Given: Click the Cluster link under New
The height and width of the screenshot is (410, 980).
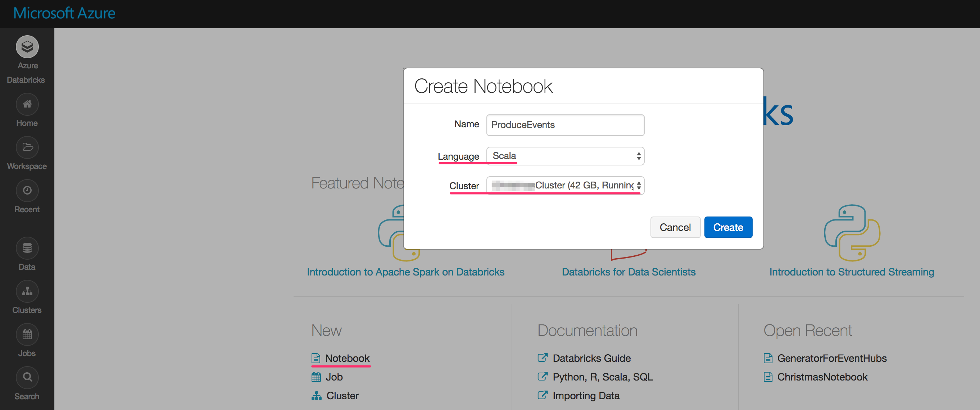Looking at the screenshot, I should pos(342,396).
